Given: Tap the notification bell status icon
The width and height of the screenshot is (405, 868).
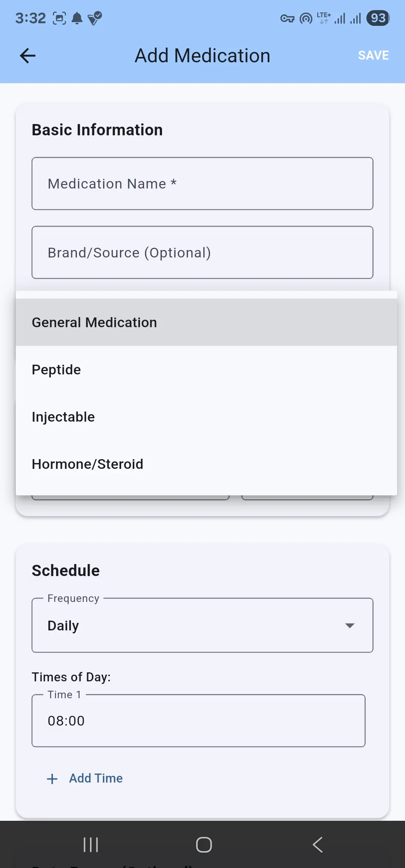Looking at the screenshot, I should pos(77,18).
